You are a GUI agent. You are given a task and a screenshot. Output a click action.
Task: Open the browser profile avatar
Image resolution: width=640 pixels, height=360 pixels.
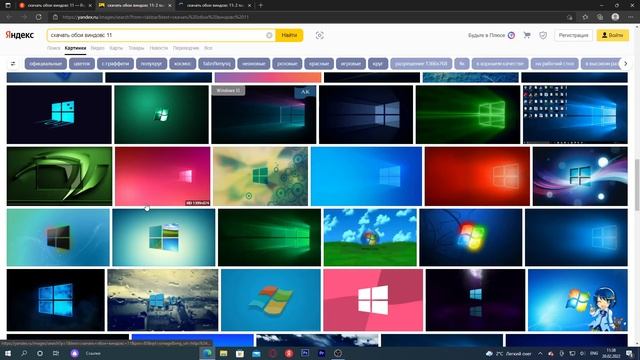(x=615, y=17)
